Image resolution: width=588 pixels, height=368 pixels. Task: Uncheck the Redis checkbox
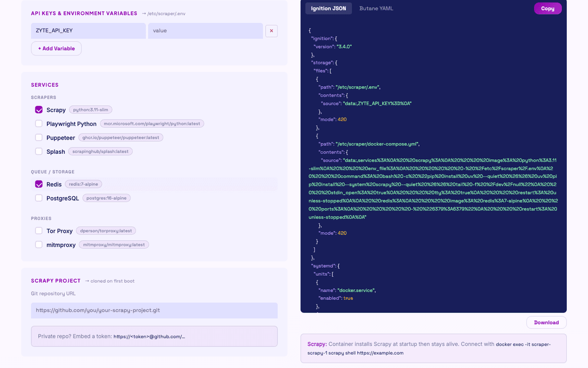39,184
